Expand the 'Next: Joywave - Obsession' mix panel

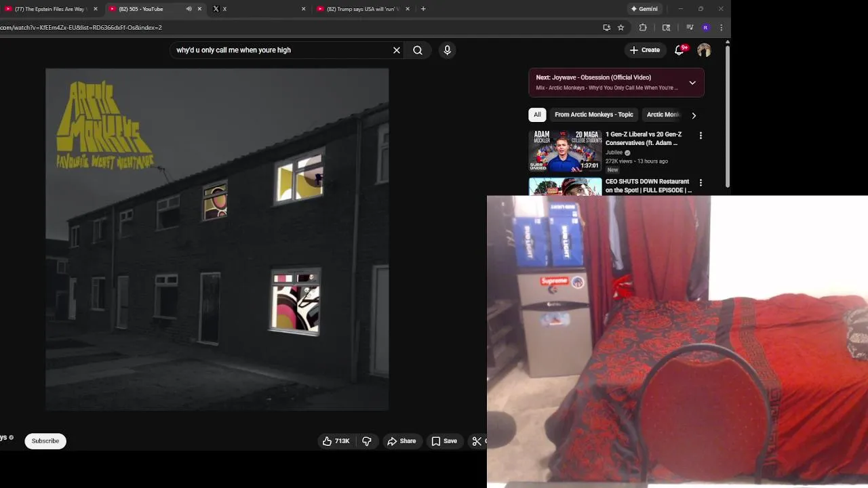pos(692,83)
